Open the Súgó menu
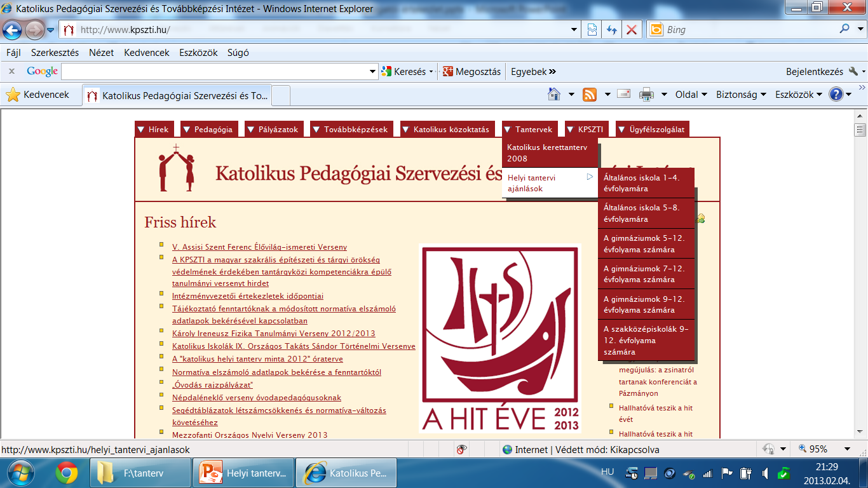Screen dimensions: 868x488 click(238, 53)
